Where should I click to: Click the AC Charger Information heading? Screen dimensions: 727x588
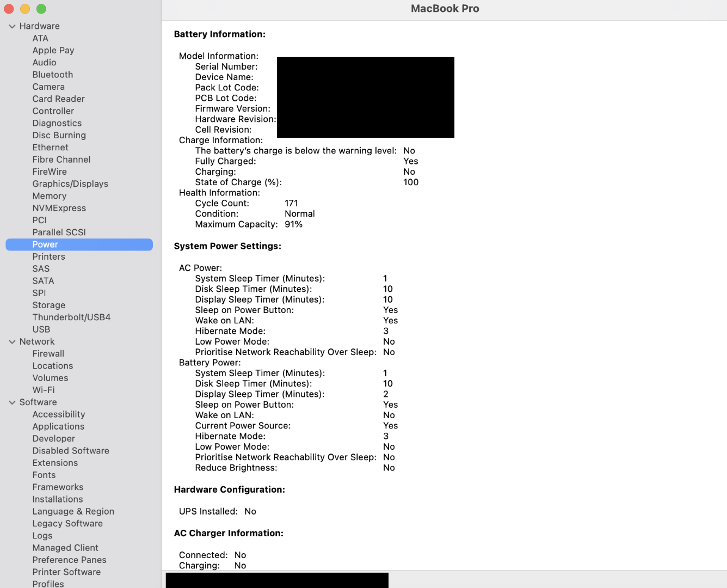pyautogui.click(x=229, y=534)
